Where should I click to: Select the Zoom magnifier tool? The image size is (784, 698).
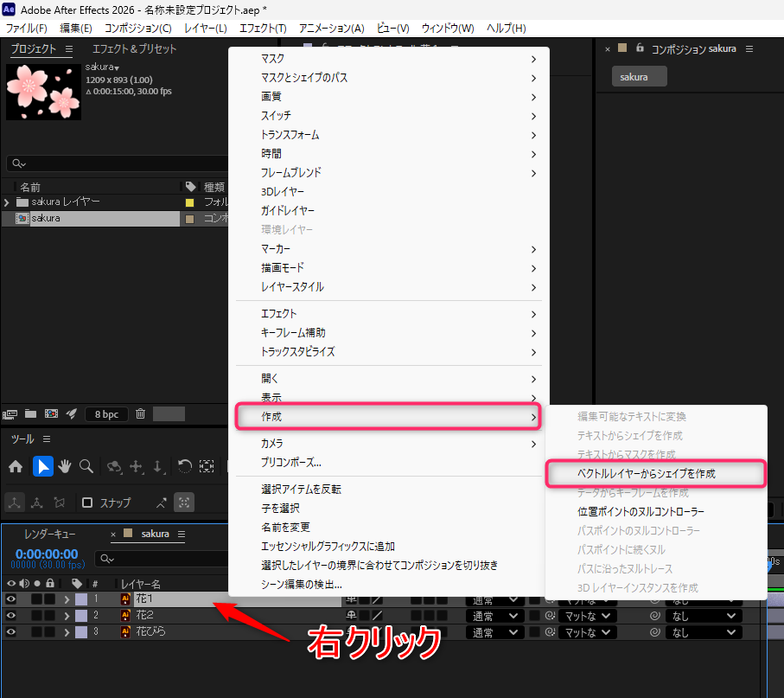(x=86, y=467)
